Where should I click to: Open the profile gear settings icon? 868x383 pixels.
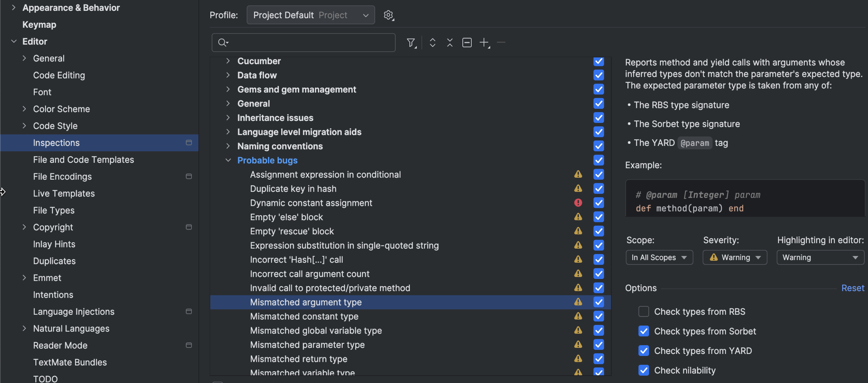point(388,15)
